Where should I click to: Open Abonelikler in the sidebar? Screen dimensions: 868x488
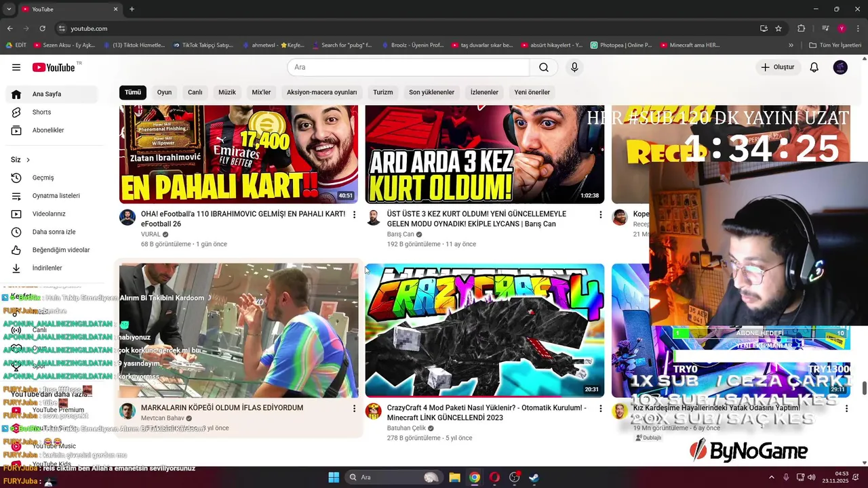51,130
